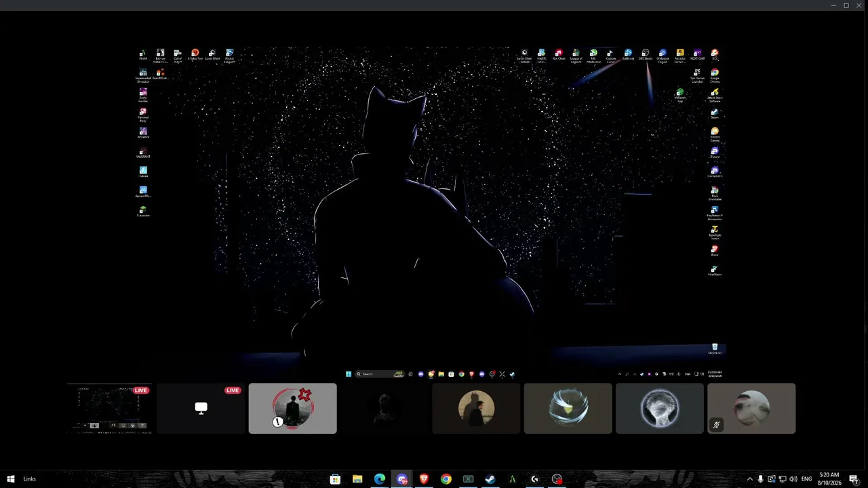This screenshot has width=868, height=488.
Task: Open Google Chrome from the taskbar
Action: coord(446,479)
